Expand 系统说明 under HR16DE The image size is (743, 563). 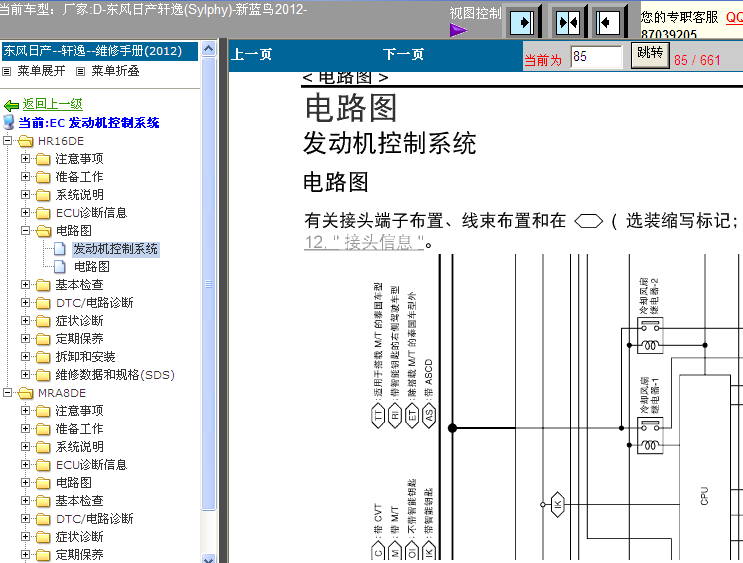25,195
